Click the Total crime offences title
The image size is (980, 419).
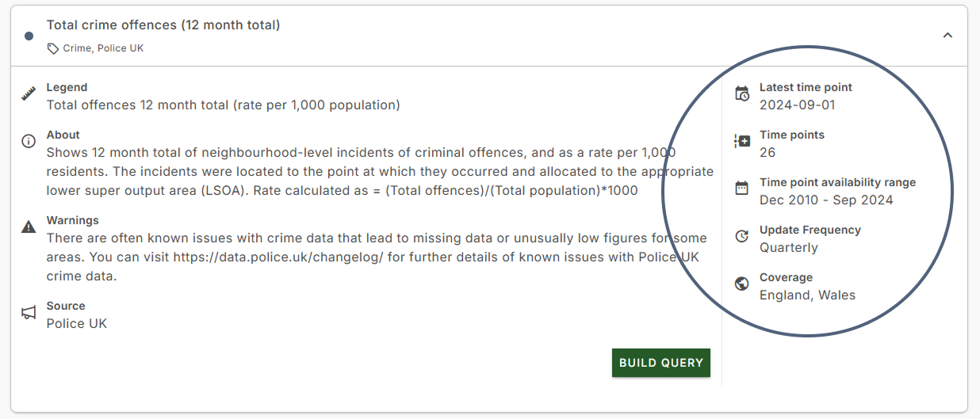coord(163,25)
